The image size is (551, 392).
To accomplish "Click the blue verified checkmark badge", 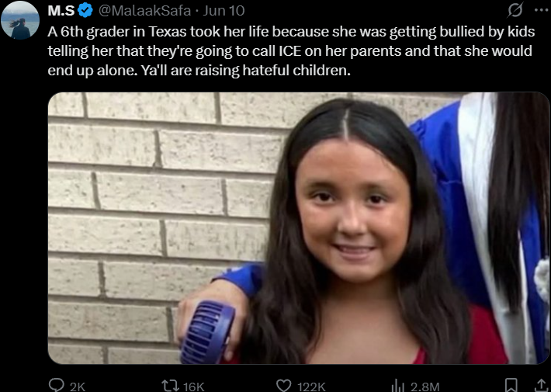I will 85,11.
